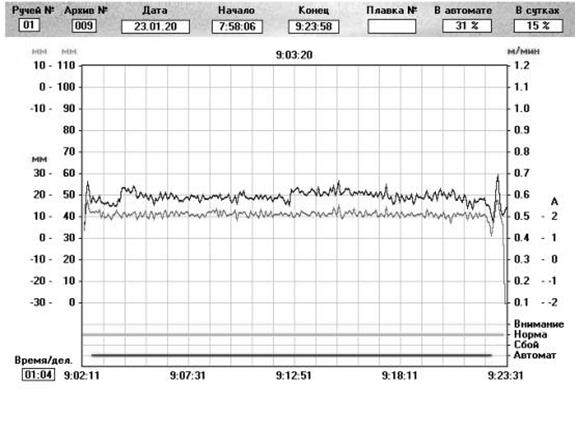Click the В автомате 31 % box
The image size is (575, 424).
coord(467,26)
